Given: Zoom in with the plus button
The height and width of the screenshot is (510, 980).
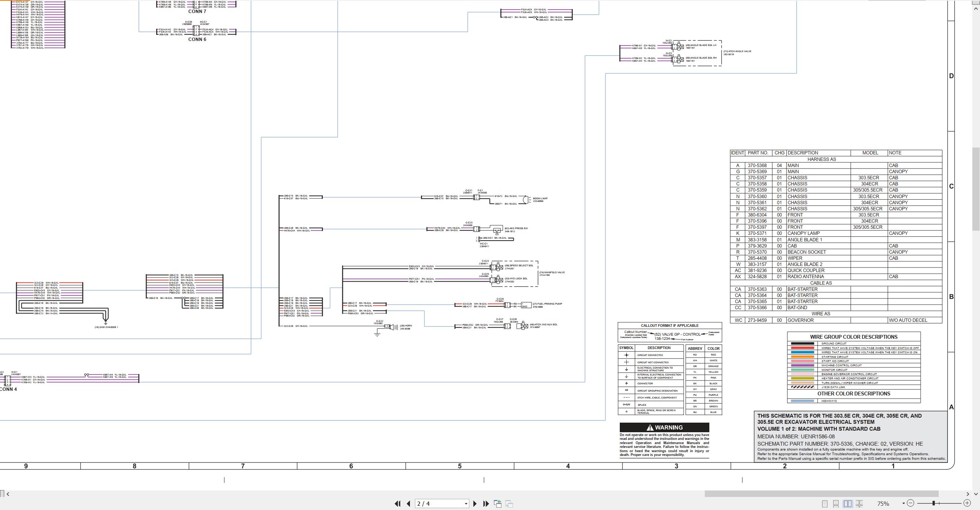Looking at the screenshot, I should pos(967,503).
